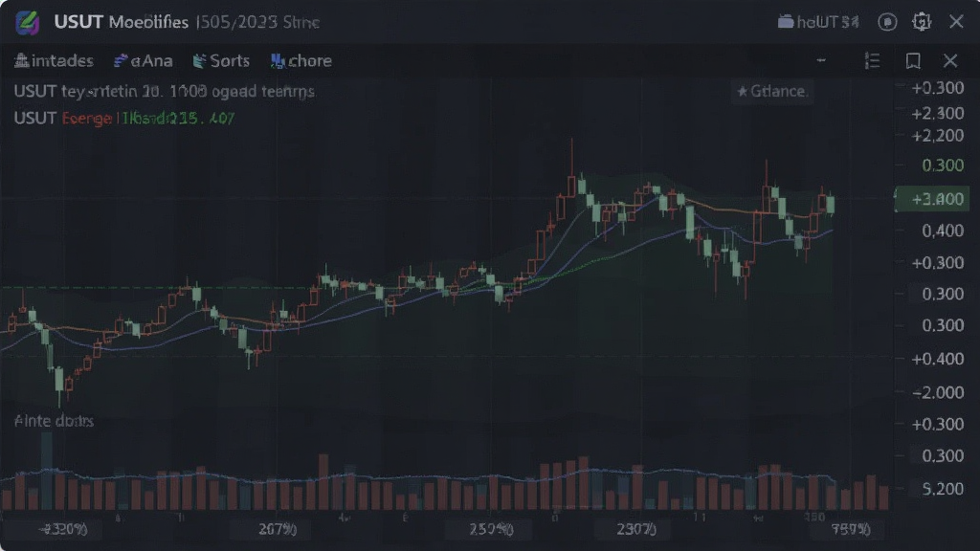Screen dimensions: 980x551
Task: Click the imtades building icon
Action: 21,60
